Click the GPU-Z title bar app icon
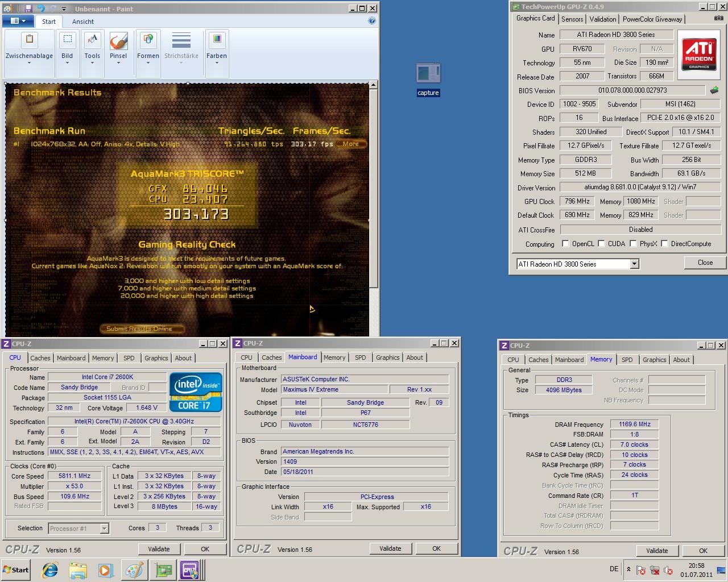Viewport: 728px width, 582px height. [516, 7]
